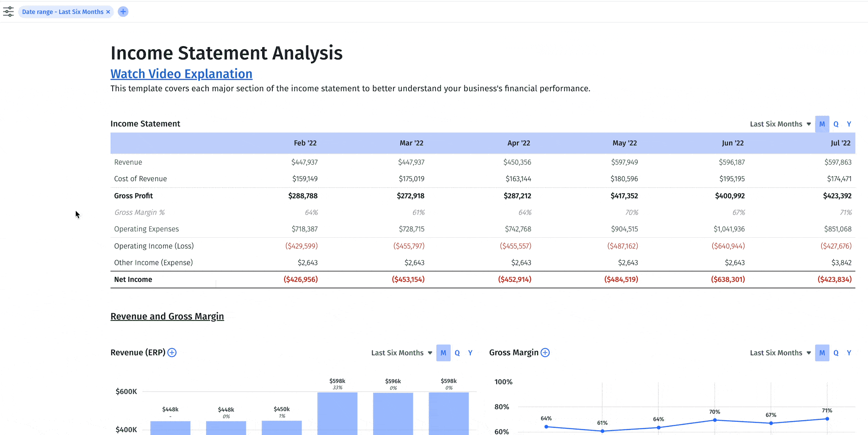The image size is (868, 435).
Task: Click the Operating Expenses row label
Action: tap(146, 229)
